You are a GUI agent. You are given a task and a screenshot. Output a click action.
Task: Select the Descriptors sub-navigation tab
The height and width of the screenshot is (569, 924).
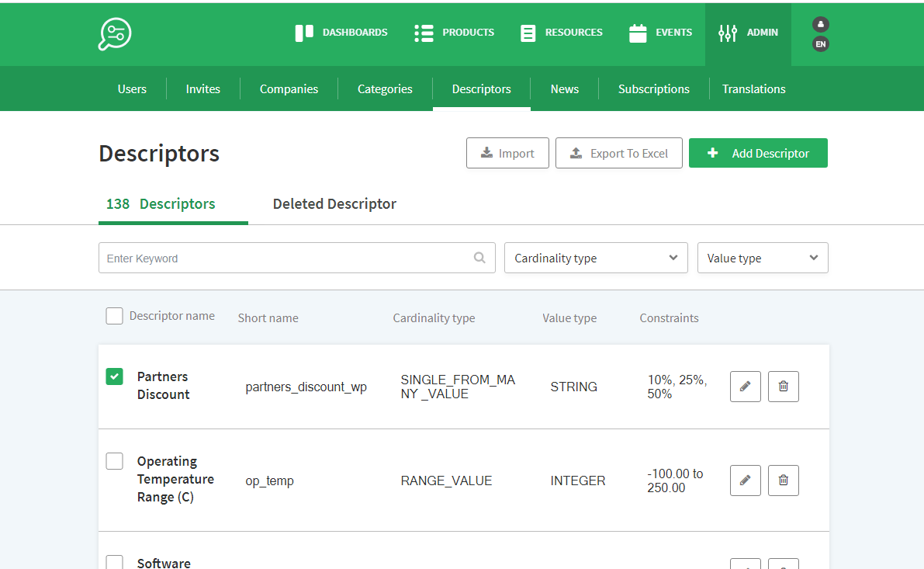(x=482, y=89)
